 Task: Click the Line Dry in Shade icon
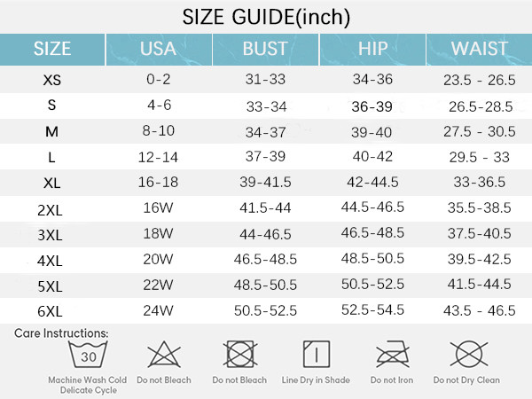click(316, 356)
